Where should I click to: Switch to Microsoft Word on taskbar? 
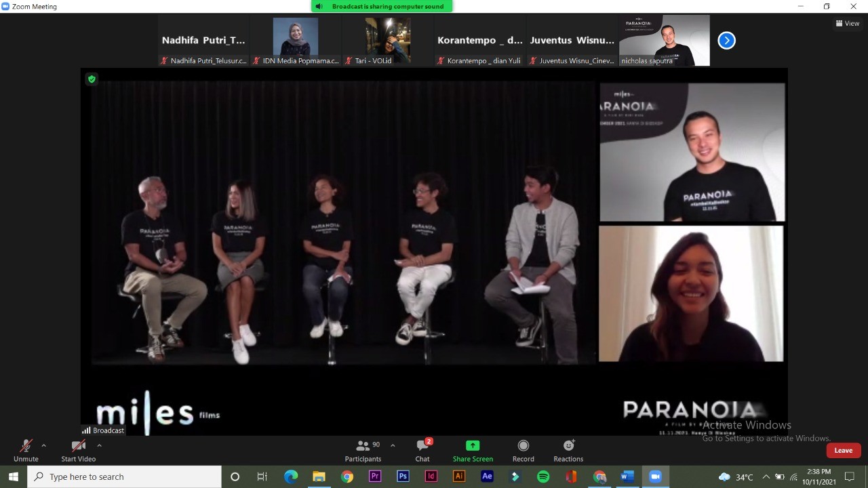click(x=627, y=476)
